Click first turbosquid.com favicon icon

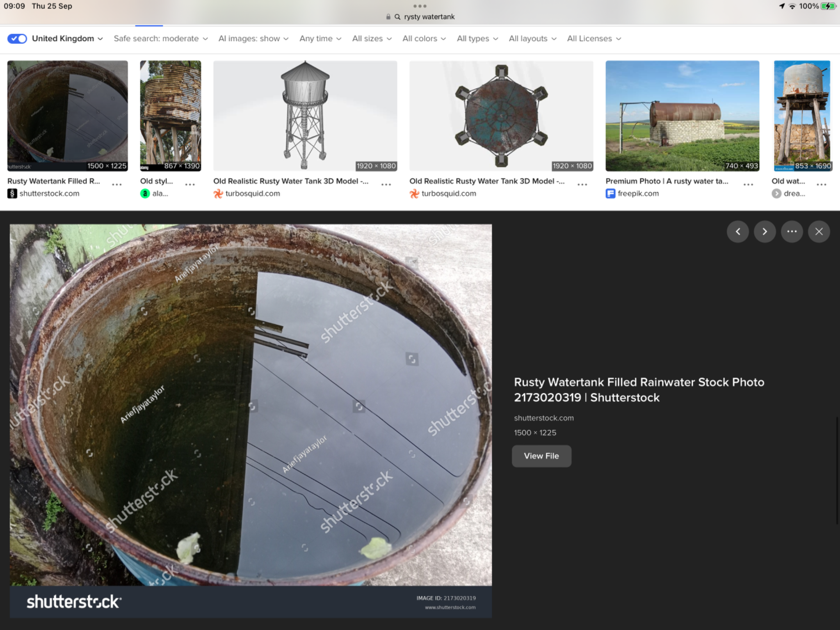click(x=218, y=193)
